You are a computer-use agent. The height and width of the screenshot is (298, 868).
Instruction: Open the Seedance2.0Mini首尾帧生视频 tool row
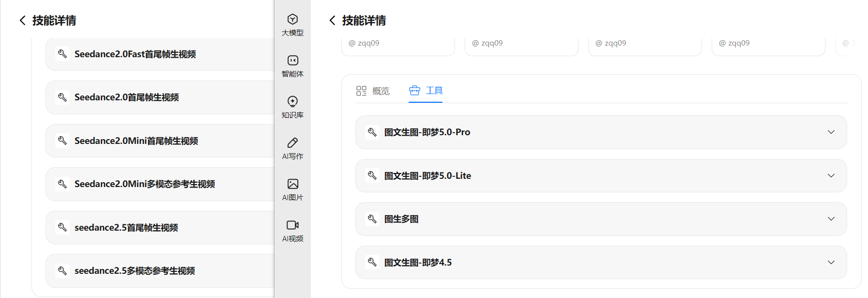[160, 141]
